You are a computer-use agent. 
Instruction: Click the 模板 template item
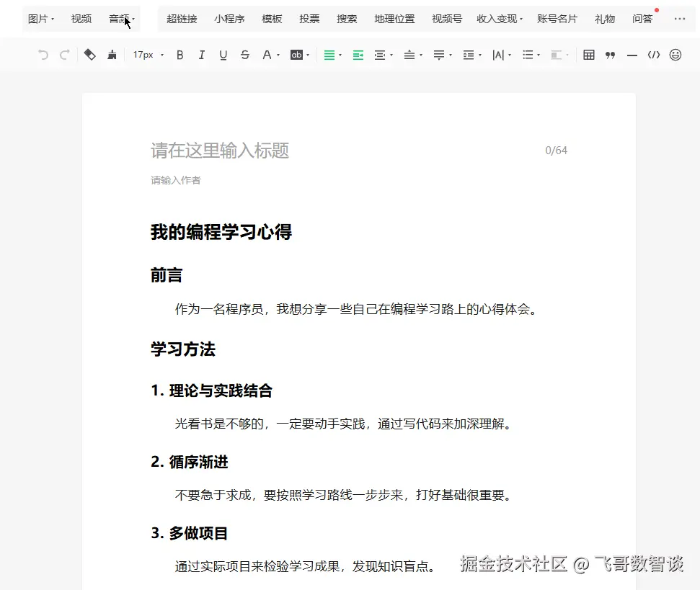[x=272, y=19]
